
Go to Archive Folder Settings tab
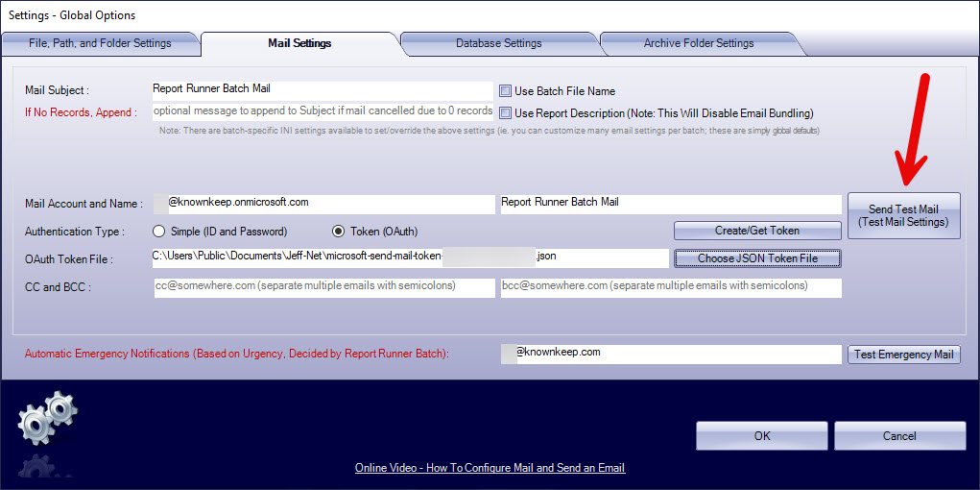click(698, 43)
